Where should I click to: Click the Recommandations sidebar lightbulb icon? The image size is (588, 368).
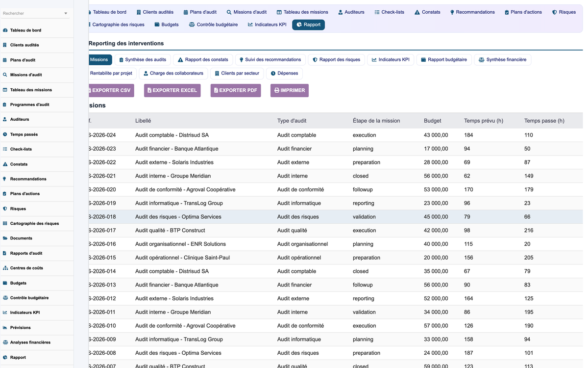(5, 179)
